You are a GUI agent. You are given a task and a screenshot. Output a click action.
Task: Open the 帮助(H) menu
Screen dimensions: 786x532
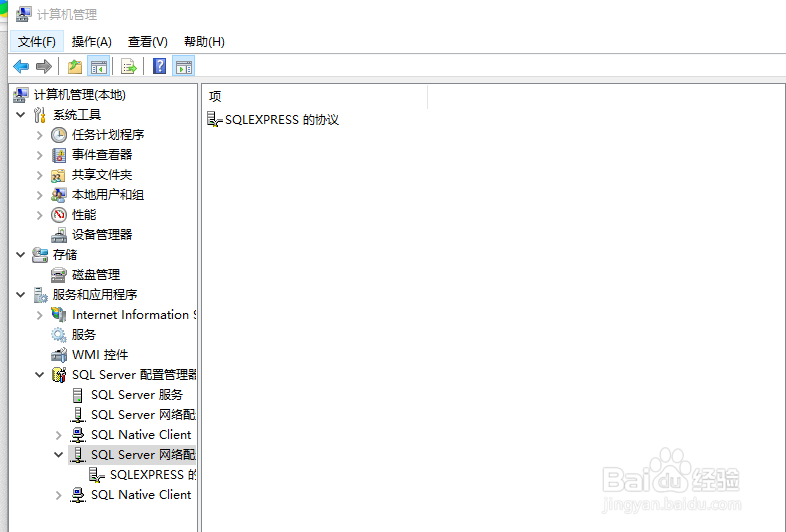tap(204, 42)
